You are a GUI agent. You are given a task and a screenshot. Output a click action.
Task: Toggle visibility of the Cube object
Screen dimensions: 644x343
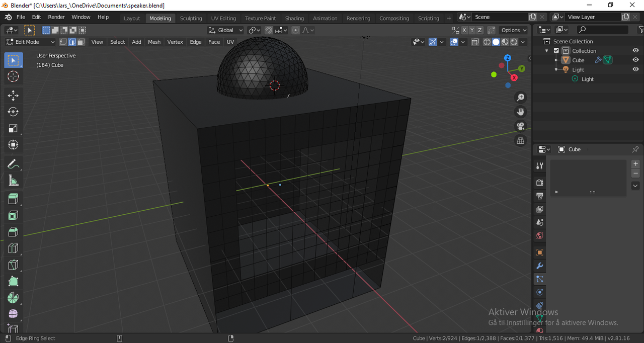(x=635, y=60)
